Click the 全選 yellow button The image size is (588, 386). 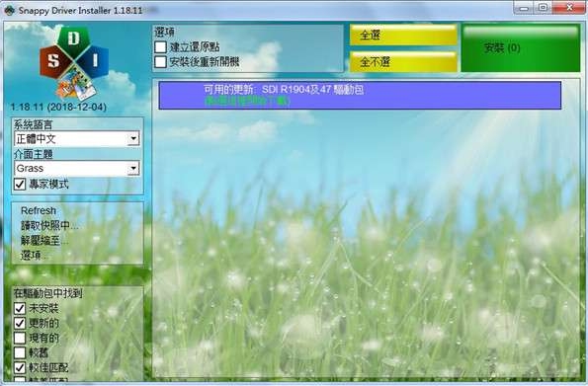(x=403, y=35)
